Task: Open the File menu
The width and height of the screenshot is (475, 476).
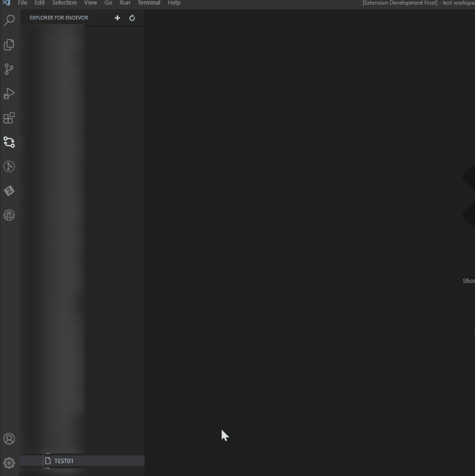Action: pos(23,3)
